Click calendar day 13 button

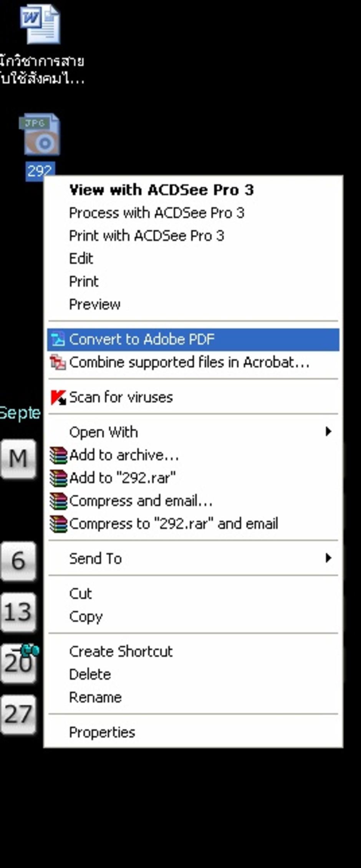pos(18,612)
